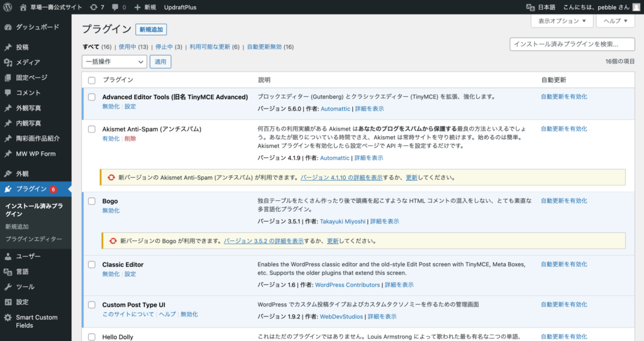
Task: Open the updates icon showing 7
Action: (x=94, y=7)
